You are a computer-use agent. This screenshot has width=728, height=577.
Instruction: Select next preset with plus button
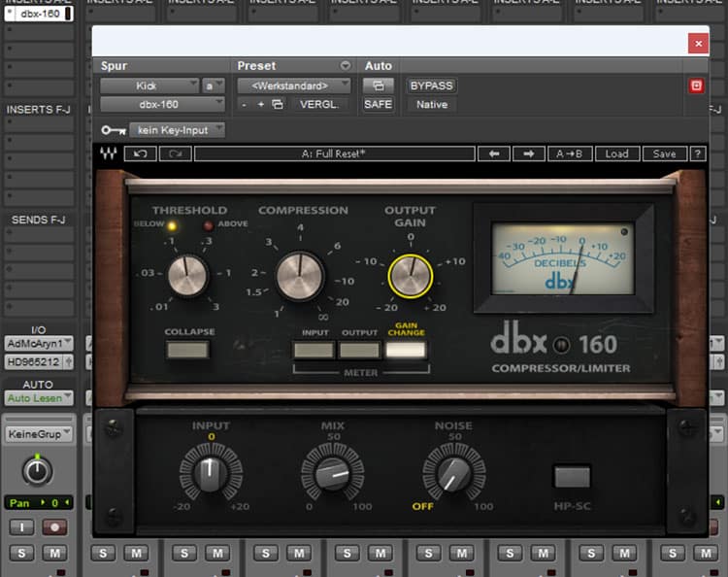[260, 105]
